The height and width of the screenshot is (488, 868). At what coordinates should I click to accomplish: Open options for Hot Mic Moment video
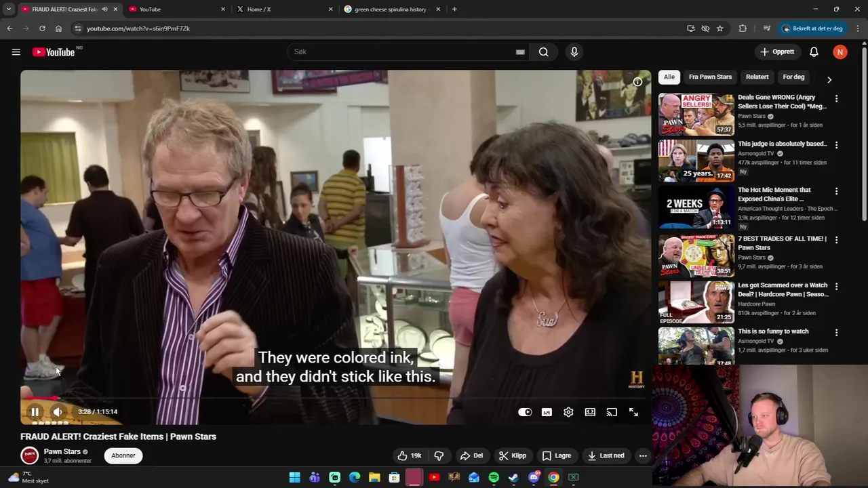(836, 192)
